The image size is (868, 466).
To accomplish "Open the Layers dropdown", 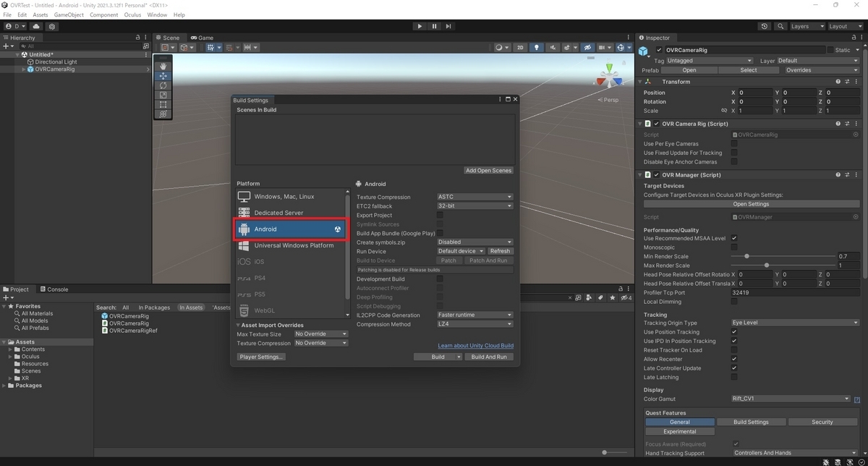I will click(806, 26).
